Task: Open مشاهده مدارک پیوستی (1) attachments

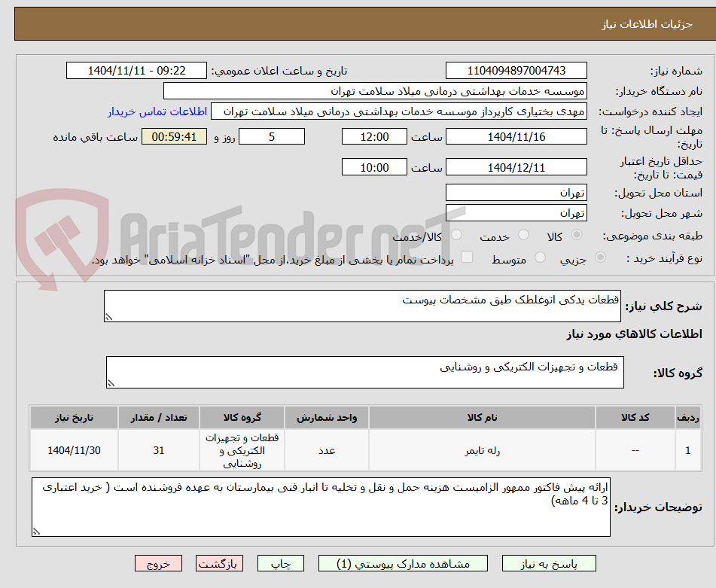Action: coord(403,563)
